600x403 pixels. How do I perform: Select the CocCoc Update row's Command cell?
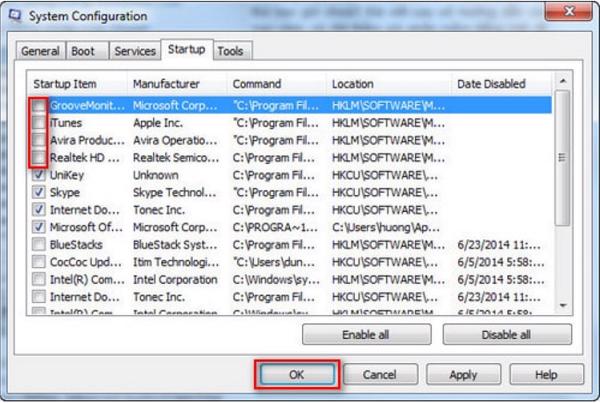pos(275,260)
